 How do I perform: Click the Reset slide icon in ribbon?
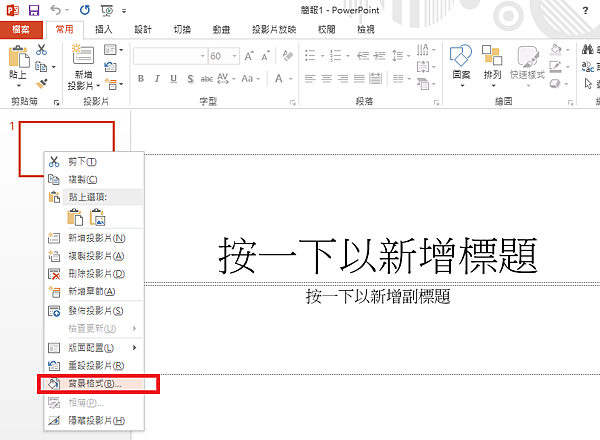coord(110,67)
